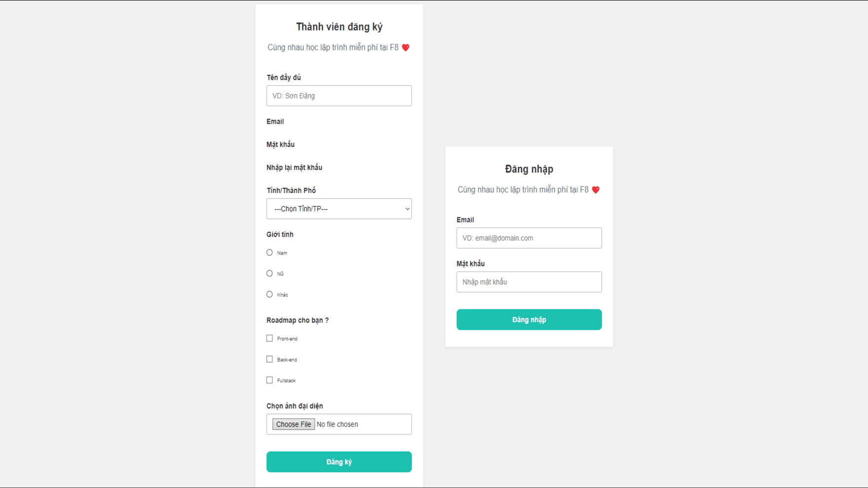Check the Front-end roadmap option

269,338
